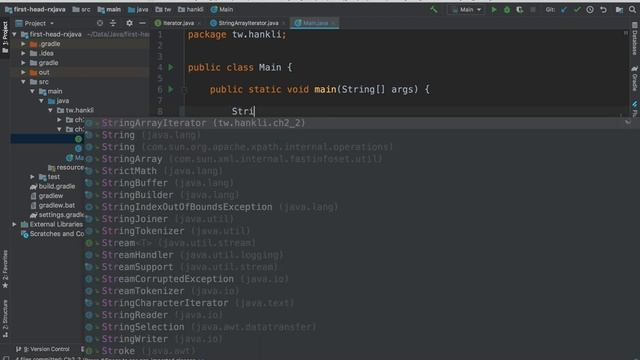This screenshot has width=640, height=360.
Task: Select the Main.java editor tab
Action: coord(314,23)
